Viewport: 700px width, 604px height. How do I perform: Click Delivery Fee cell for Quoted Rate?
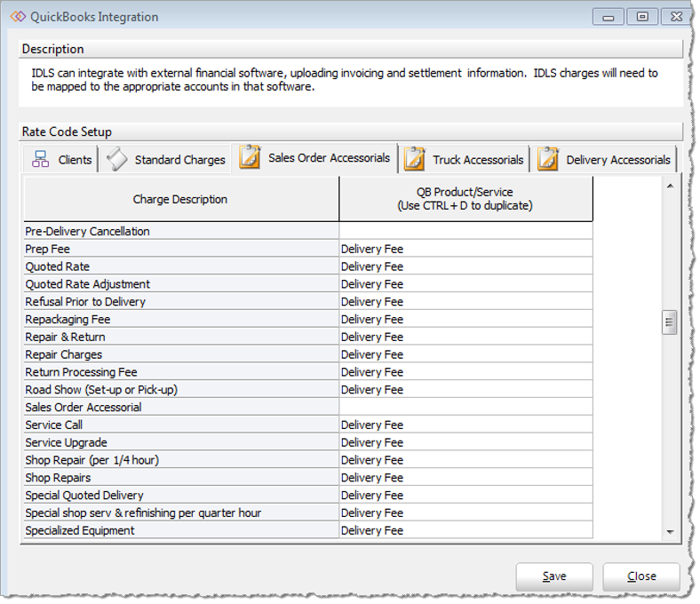[x=465, y=266]
